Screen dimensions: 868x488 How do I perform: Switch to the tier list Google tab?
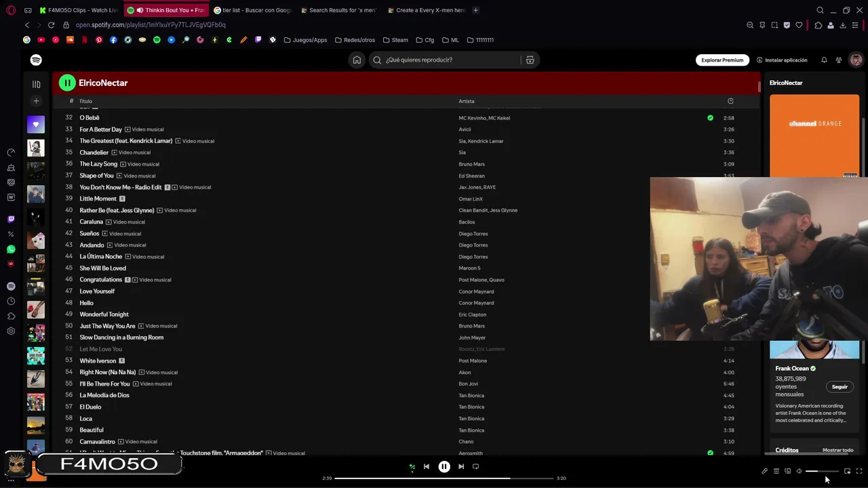(252, 10)
